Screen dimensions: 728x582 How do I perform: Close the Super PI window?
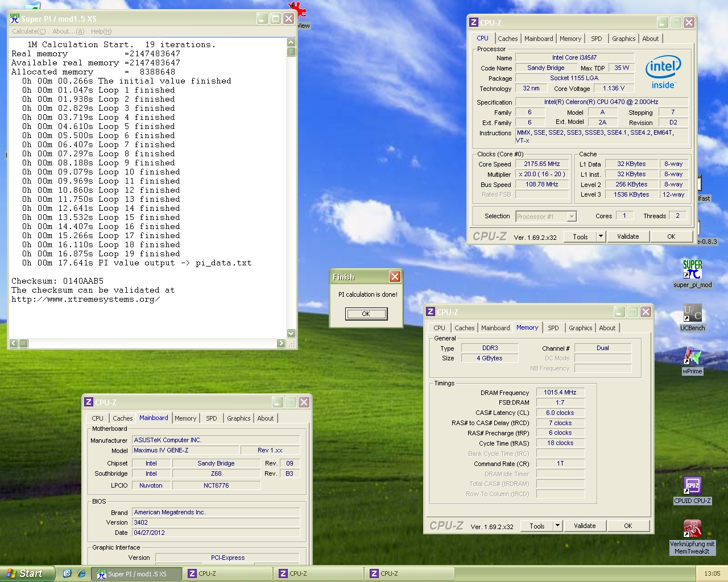289,19
